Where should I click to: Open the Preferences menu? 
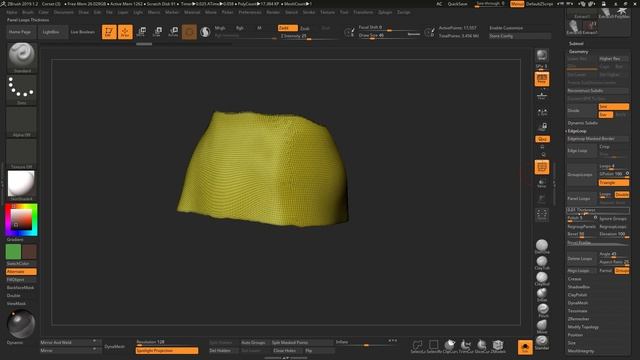(x=250, y=12)
